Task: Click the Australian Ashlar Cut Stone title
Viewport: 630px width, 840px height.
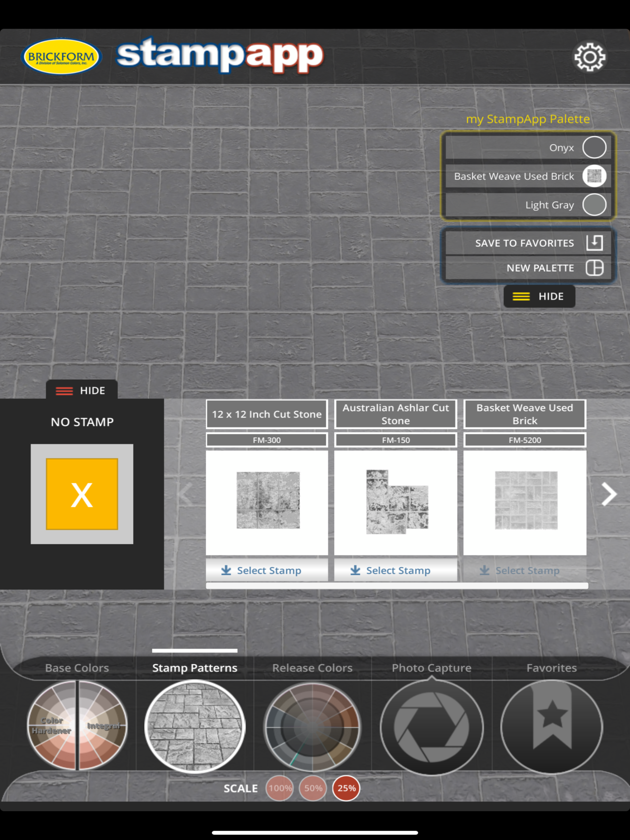Action: click(396, 414)
